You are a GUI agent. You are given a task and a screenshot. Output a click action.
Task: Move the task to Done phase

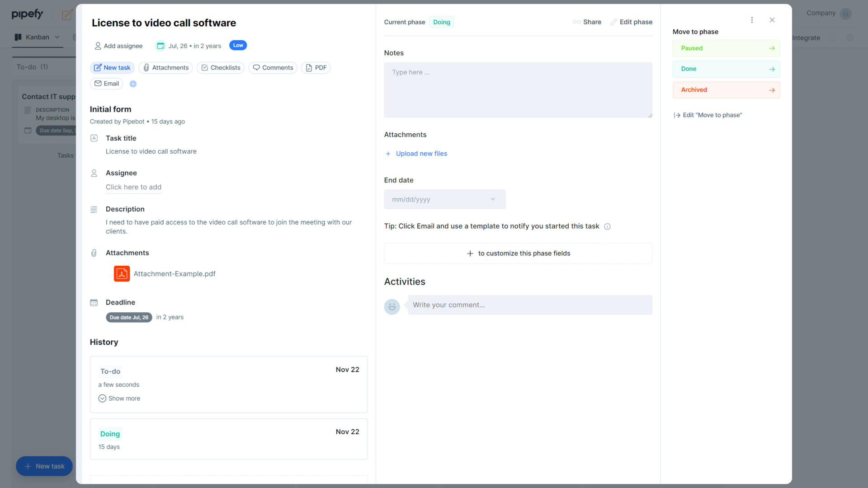coord(726,69)
